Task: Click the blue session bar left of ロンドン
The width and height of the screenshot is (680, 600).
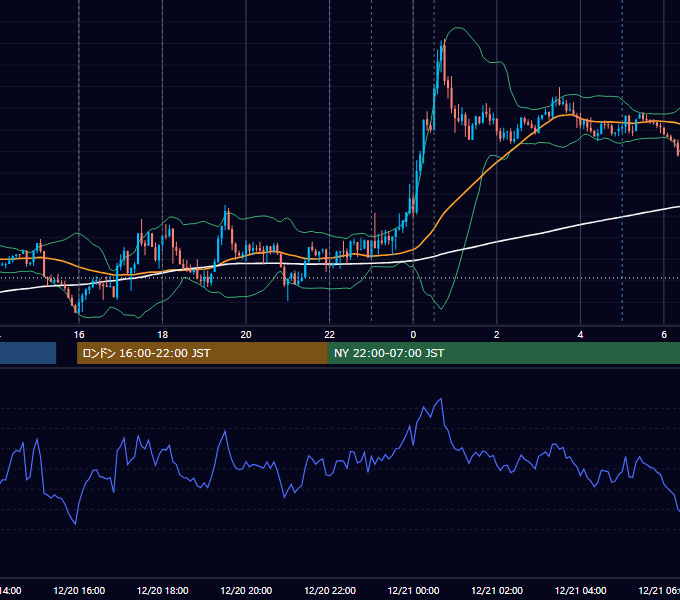Action: tap(28, 353)
